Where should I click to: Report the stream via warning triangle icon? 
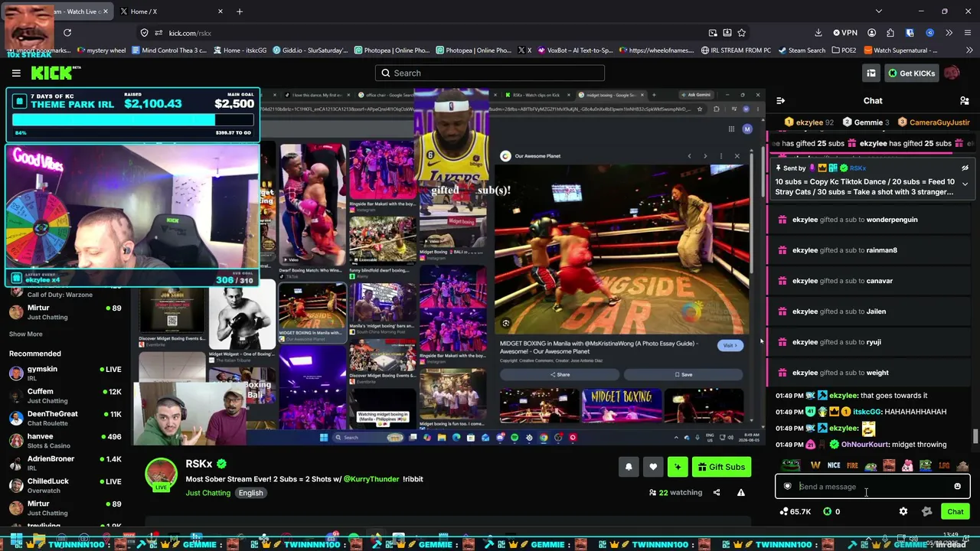click(x=741, y=493)
